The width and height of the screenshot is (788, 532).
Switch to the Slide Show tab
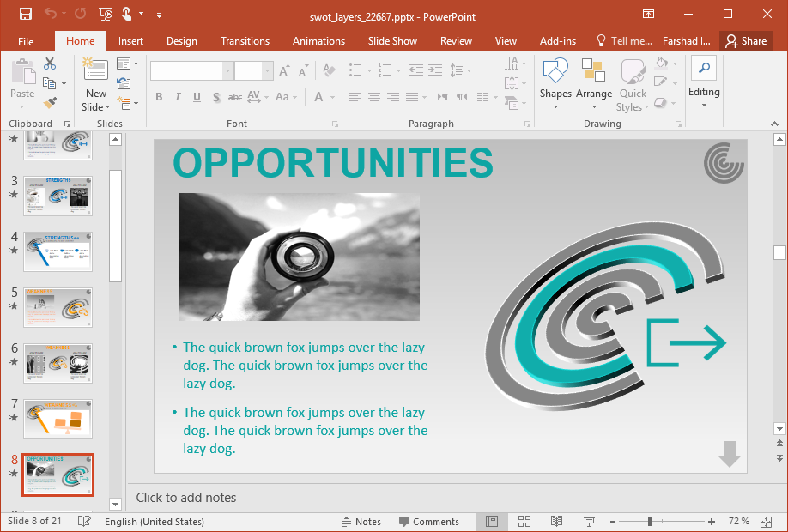pos(392,41)
